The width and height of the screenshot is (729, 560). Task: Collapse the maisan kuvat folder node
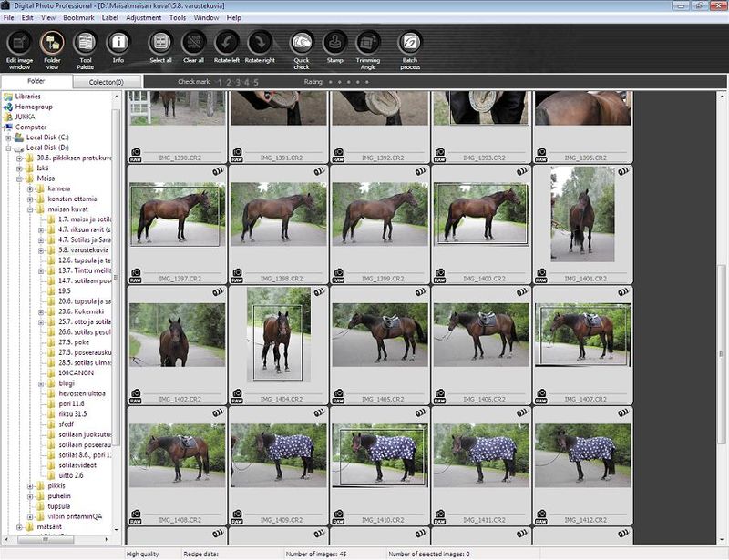tap(30, 209)
